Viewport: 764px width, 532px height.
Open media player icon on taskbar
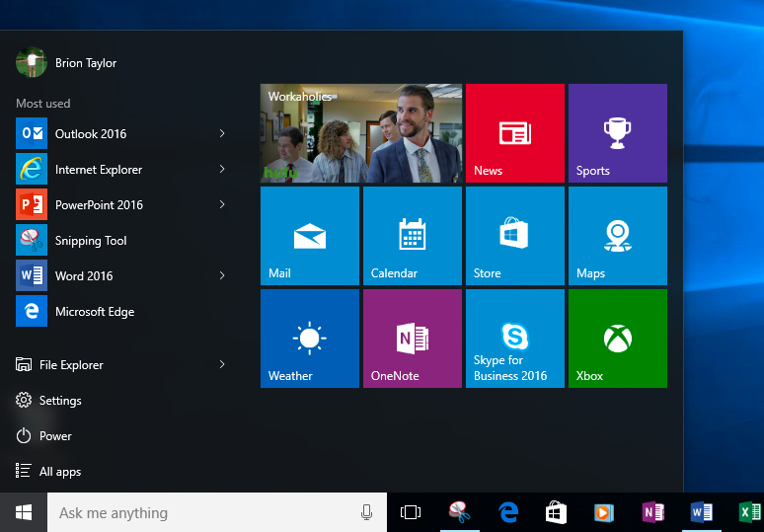point(604,512)
